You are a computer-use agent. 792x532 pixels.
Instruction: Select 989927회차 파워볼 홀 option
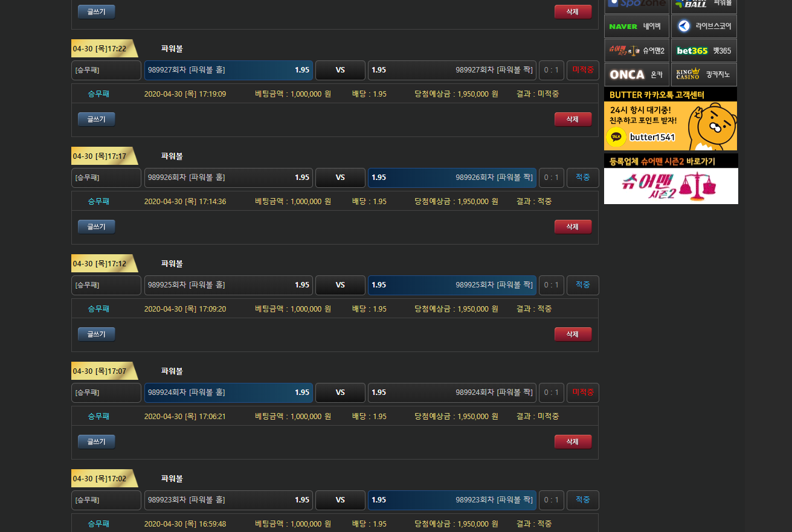[228, 70]
